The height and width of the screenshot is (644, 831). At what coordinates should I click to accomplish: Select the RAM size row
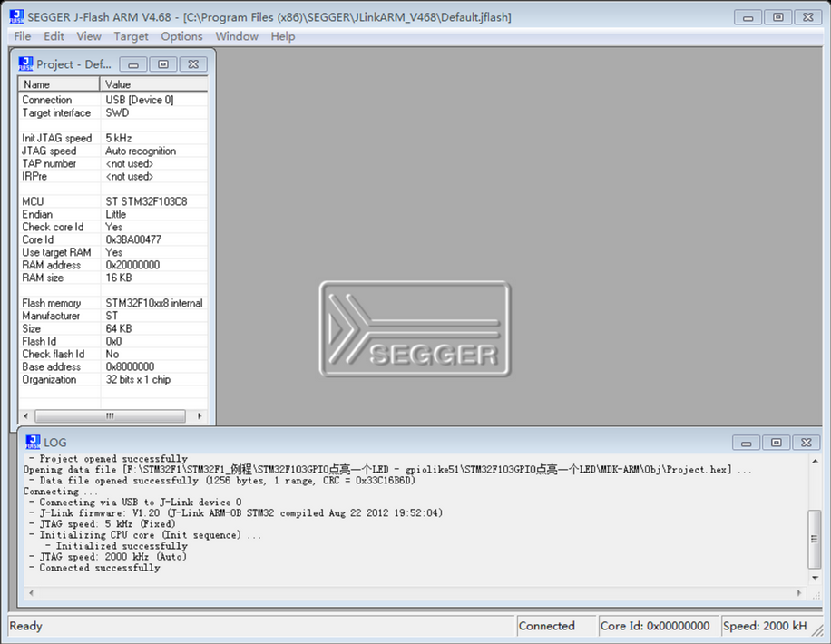tap(112, 278)
